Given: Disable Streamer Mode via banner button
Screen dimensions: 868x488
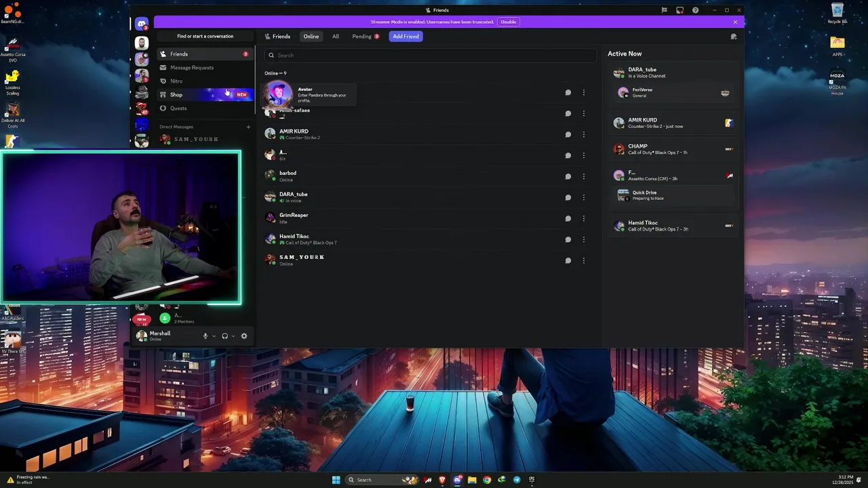Looking at the screenshot, I should pyautogui.click(x=509, y=22).
